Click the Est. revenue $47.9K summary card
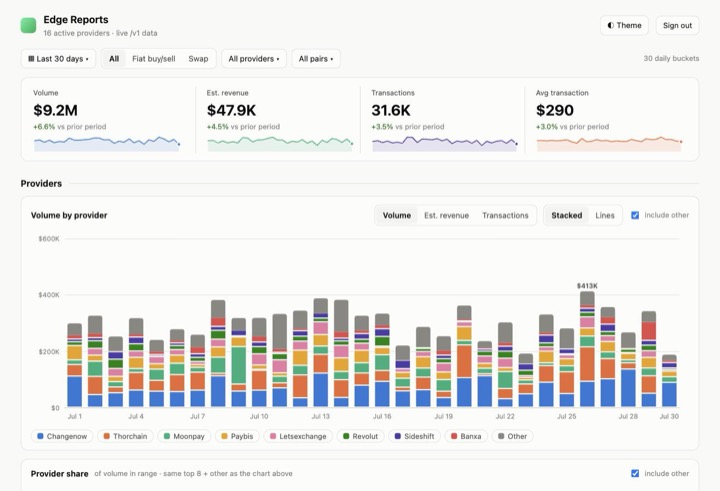The height and width of the screenshot is (491, 720). [x=278, y=119]
